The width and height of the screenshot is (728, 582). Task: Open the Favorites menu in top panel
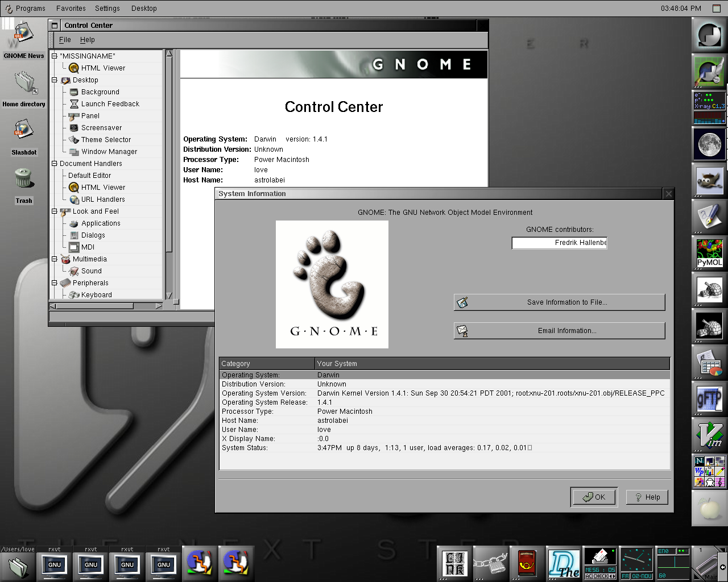[71, 9]
